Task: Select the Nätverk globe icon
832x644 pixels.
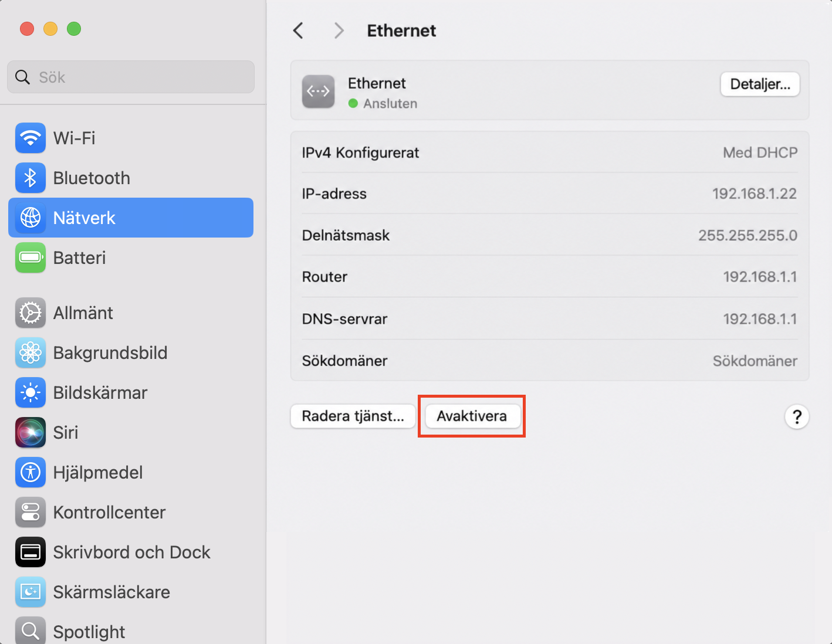Action: tap(31, 218)
